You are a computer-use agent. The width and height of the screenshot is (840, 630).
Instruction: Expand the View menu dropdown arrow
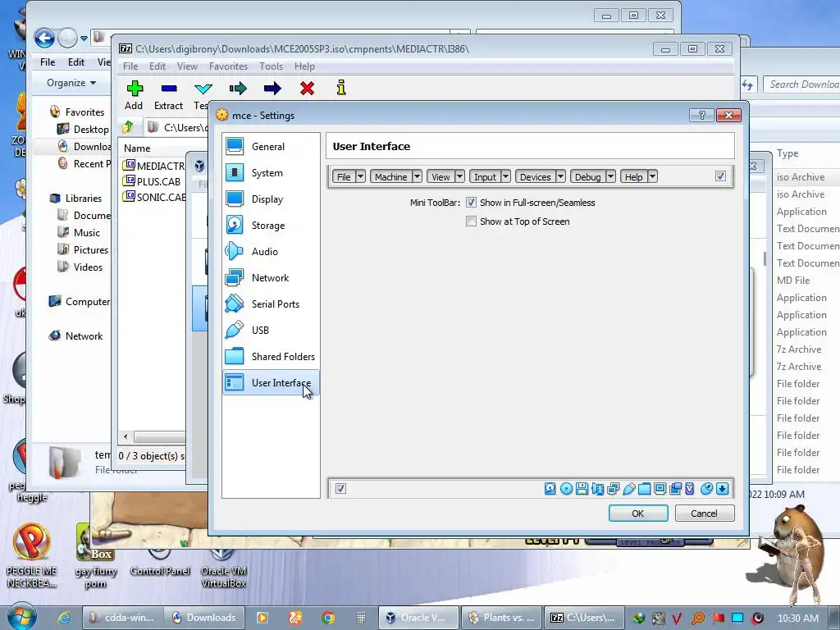click(x=459, y=176)
